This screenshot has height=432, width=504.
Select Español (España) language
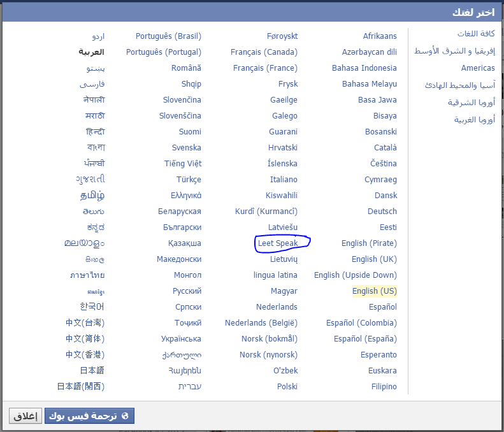[x=365, y=339]
